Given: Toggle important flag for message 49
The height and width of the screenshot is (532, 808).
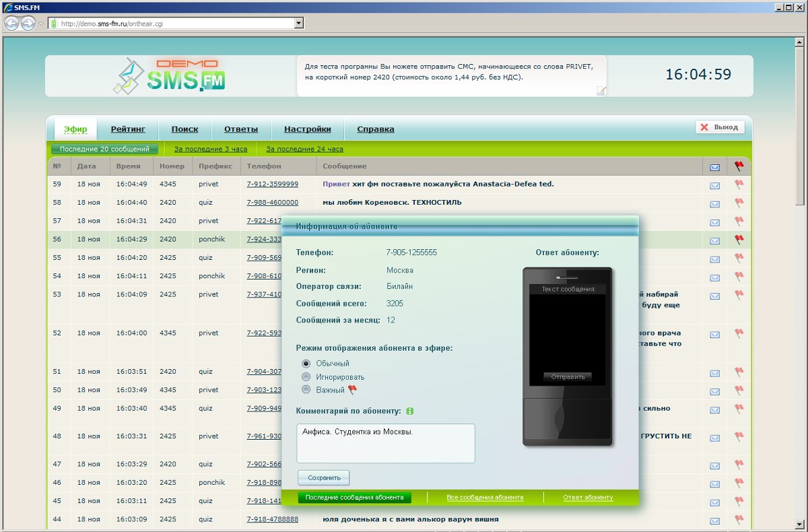Looking at the screenshot, I should (x=739, y=409).
